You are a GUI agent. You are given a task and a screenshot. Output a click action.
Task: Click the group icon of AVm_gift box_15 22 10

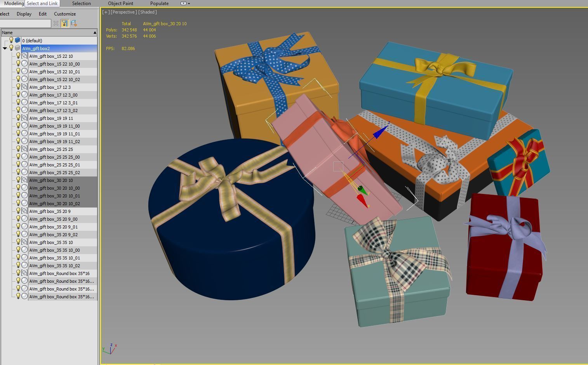[24, 56]
